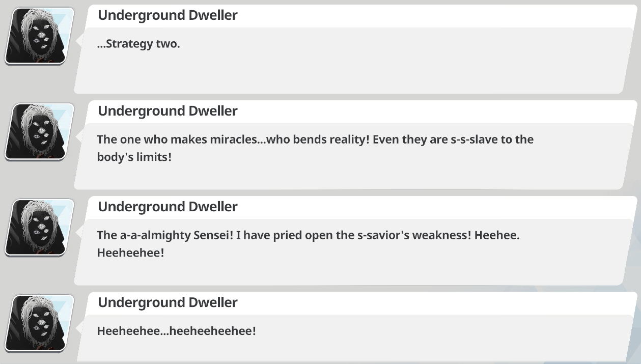The height and width of the screenshot is (364, 641).
Task: Click the bubble tail of the last log entry
Action: pyautogui.click(x=80, y=327)
